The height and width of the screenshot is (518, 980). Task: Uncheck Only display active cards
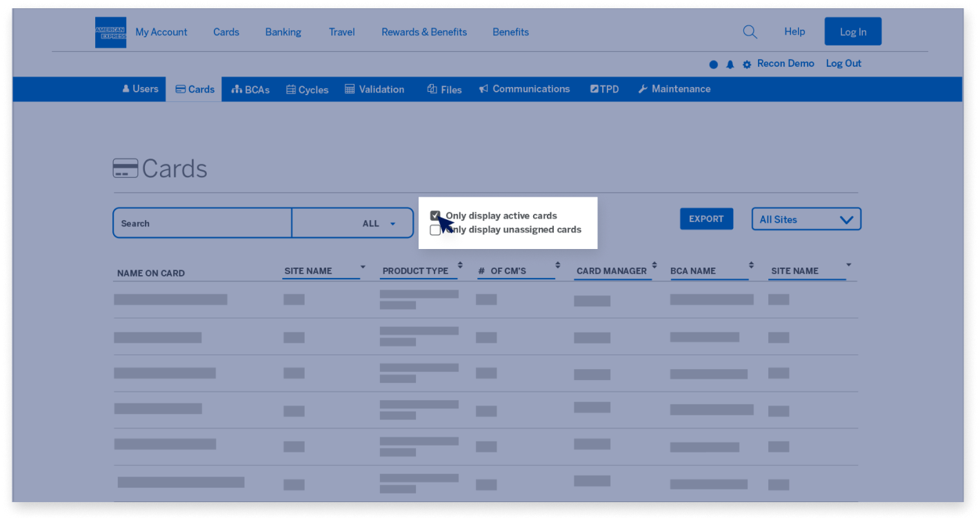tap(435, 215)
